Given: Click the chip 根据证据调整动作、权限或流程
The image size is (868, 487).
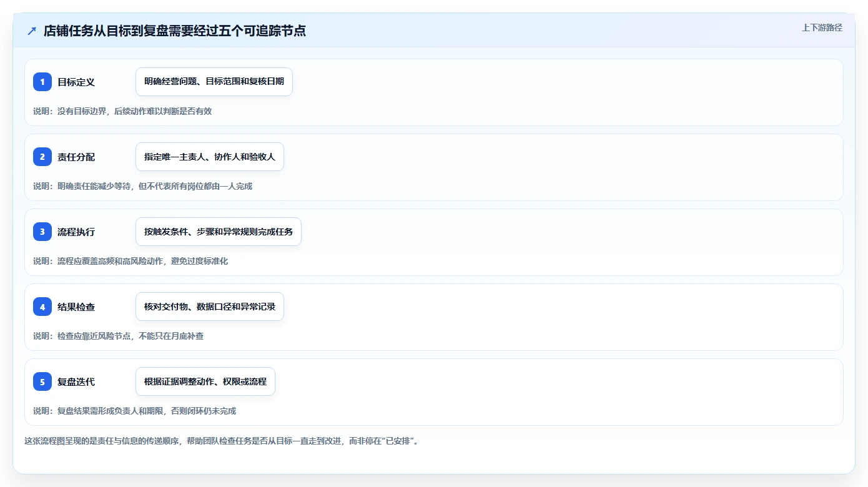Looking at the screenshot, I should click(205, 381).
